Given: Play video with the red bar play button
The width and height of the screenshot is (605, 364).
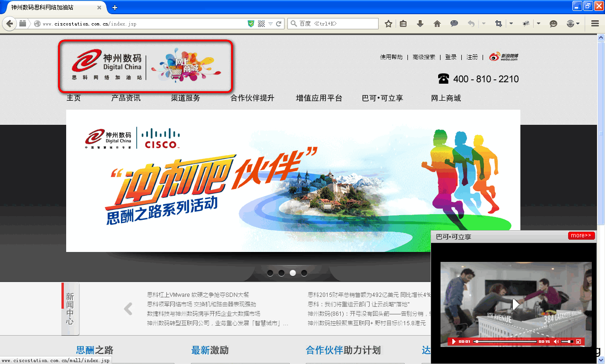Looking at the screenshot, I should tap(454, 341).
